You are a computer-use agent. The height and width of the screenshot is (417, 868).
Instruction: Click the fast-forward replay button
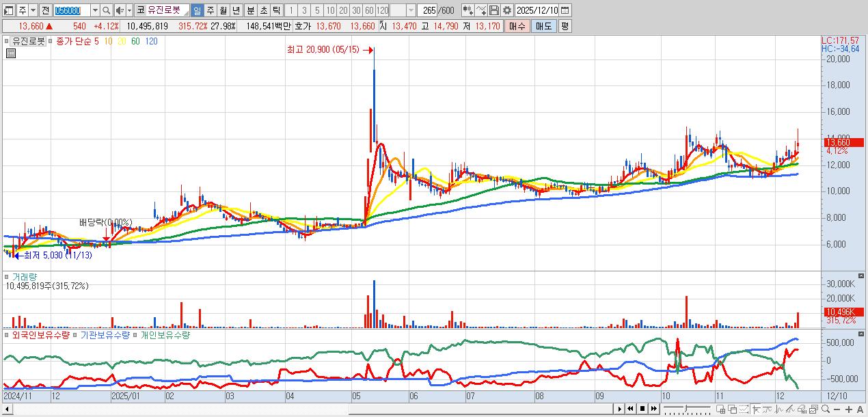pyautogui.click(x=654, y=409)
